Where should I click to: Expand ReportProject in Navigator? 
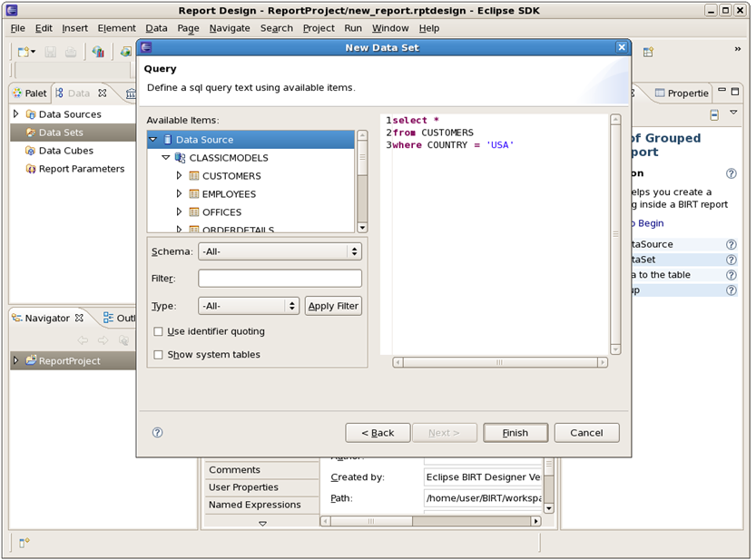point(16,360)
